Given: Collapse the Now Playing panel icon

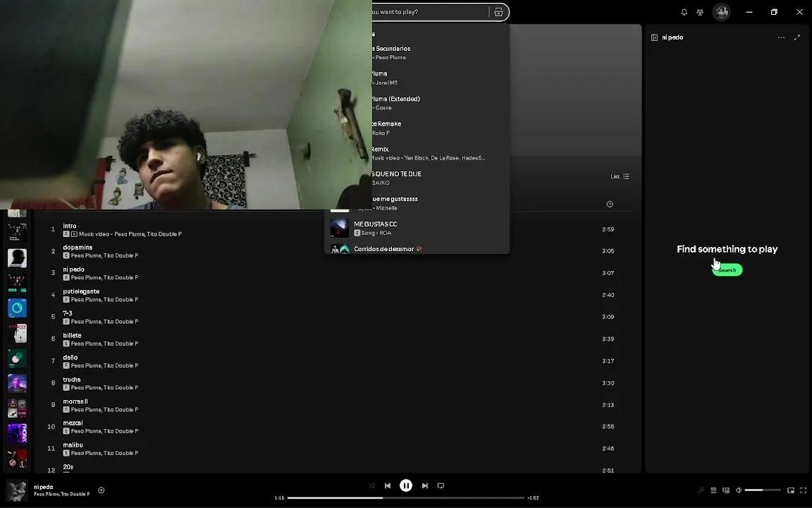Looking at the screenshot, I should click(x=654, y=37).
